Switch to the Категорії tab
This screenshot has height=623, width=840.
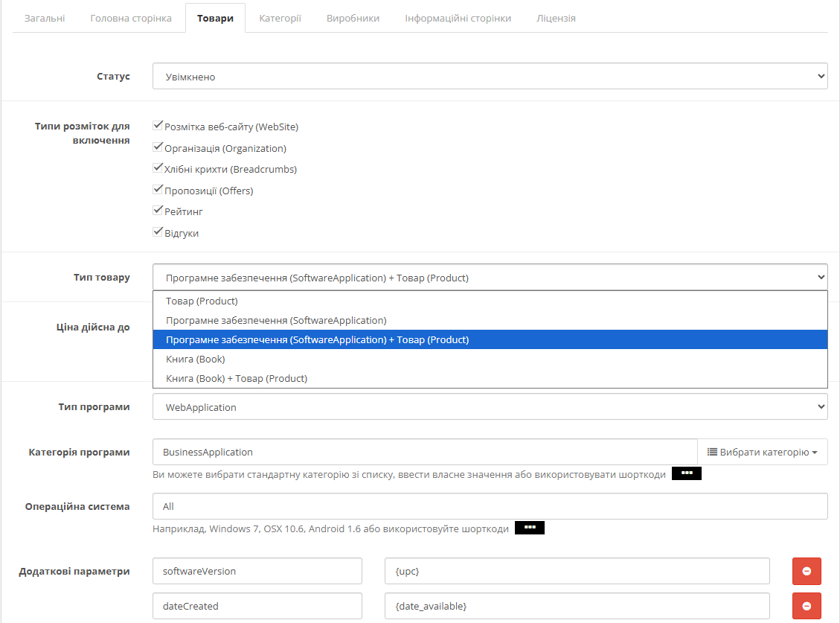point(280,18)
